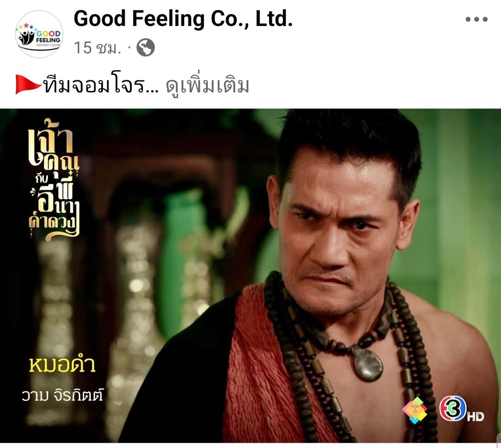
Task: Click the actor name วาม จิรกิตต์
Action: click(x=63, y=395)
